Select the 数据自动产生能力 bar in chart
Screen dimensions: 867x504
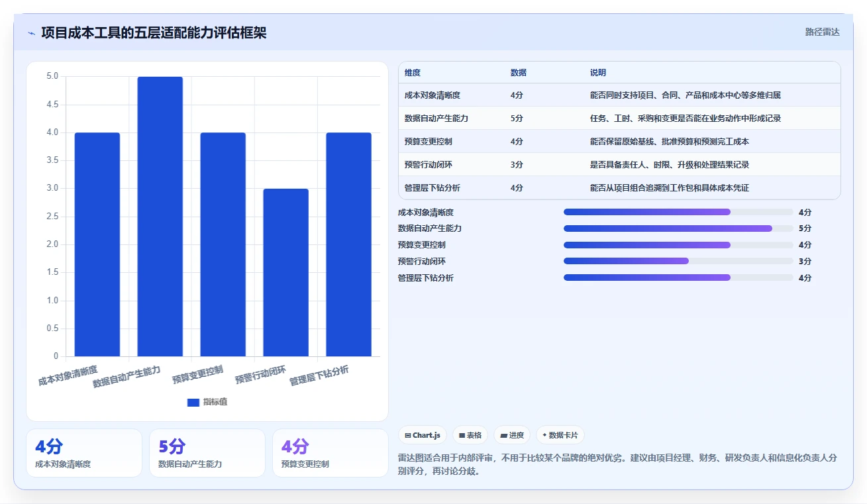coord(160,217)
